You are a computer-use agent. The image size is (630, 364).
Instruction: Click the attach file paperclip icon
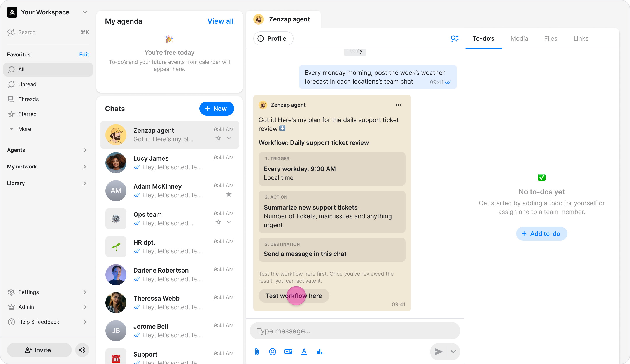257,352
